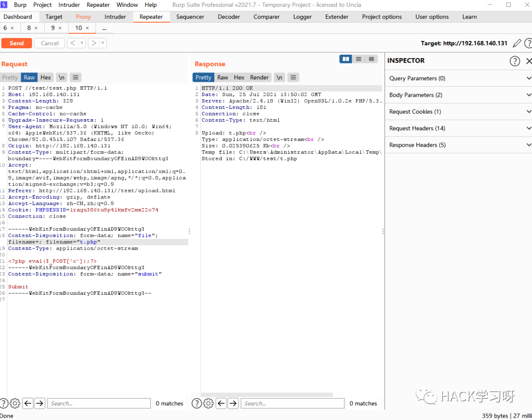Cancel the request
The width and height of the screenshot is (532, 420).
click(50, 43)
